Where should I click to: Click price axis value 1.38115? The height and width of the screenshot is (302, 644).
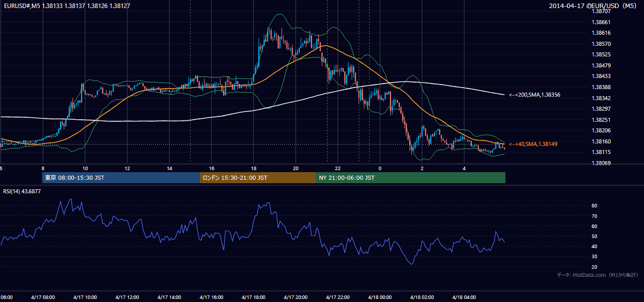(602, 152)
